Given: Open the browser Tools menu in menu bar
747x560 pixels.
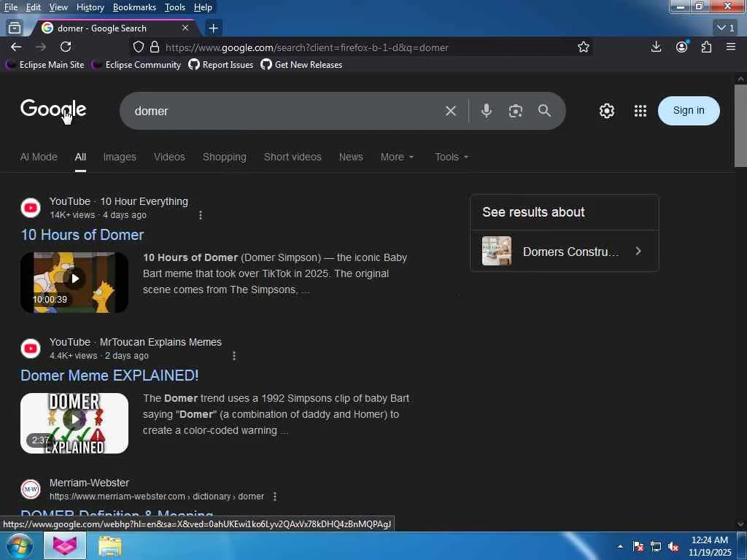Looking at the screenshot, I should 175,7.
